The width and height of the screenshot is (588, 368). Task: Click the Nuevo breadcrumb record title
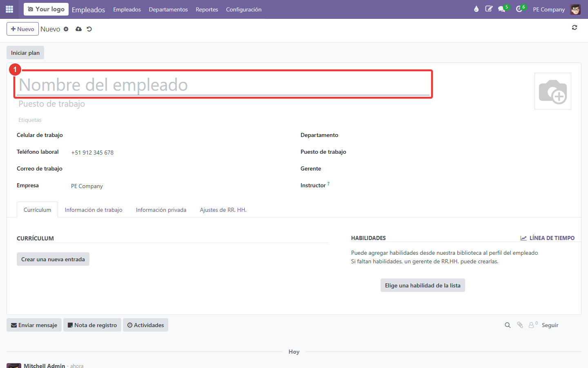click(50, 29)
